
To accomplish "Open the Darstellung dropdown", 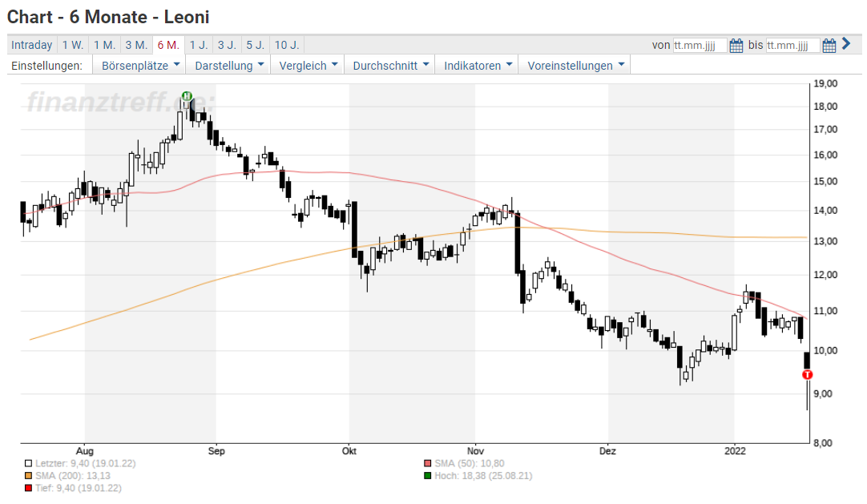I will 228,65.
